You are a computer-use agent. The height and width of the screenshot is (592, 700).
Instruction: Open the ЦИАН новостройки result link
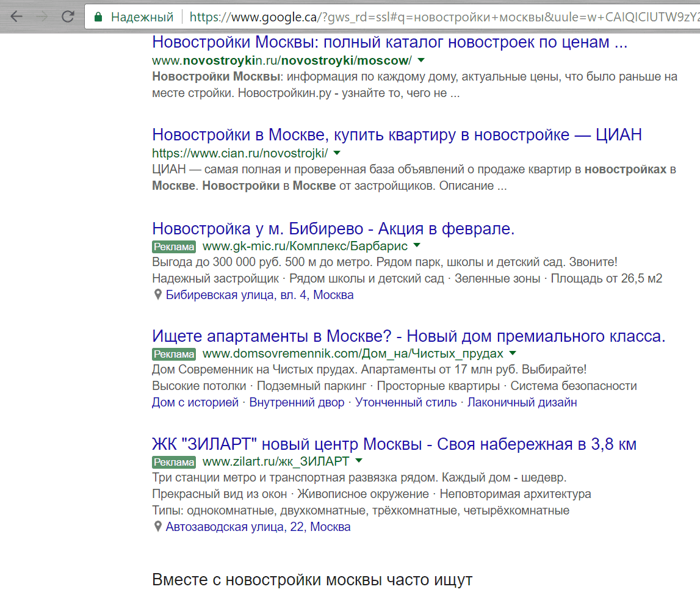pos(397,134)
